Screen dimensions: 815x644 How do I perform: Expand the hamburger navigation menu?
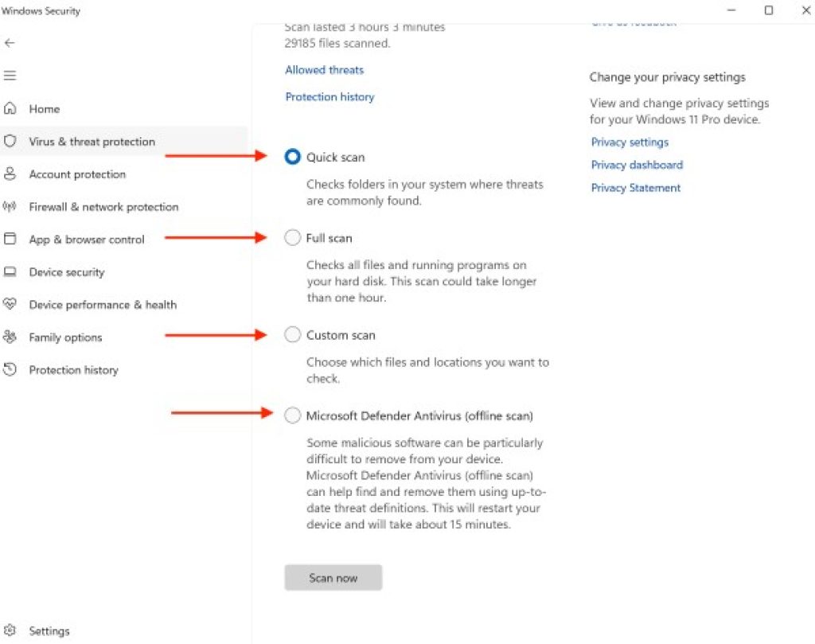(x=10, y=76)
